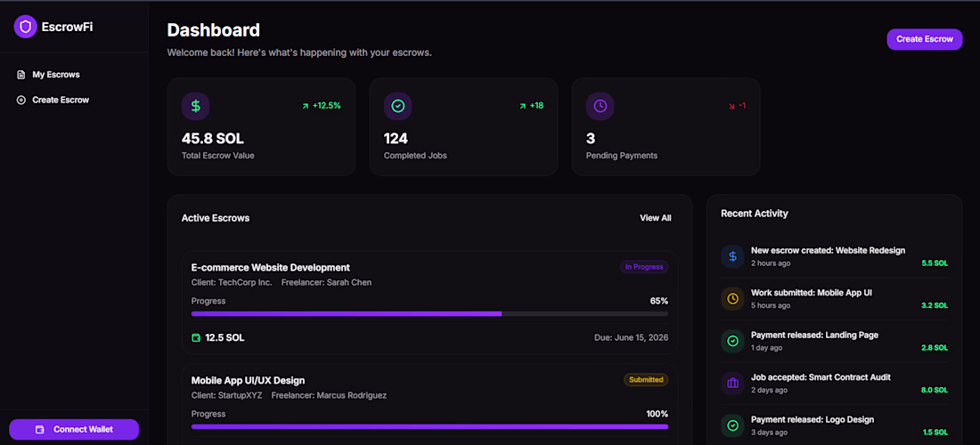This screenshot has width=980, height=445.
Task: Click the Dashboard page title
Action: [214, 29]
